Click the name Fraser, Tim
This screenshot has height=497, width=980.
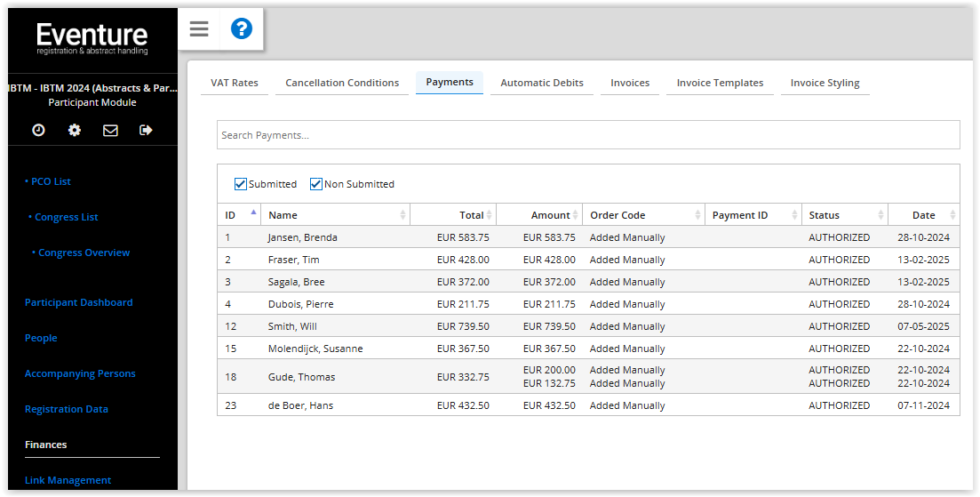click(x=293, y=260)
